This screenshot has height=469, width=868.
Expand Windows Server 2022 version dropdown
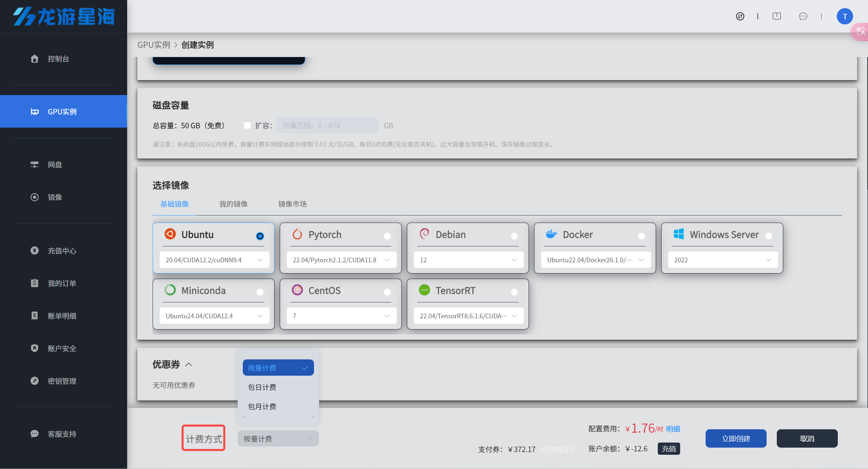click(723, 260)
